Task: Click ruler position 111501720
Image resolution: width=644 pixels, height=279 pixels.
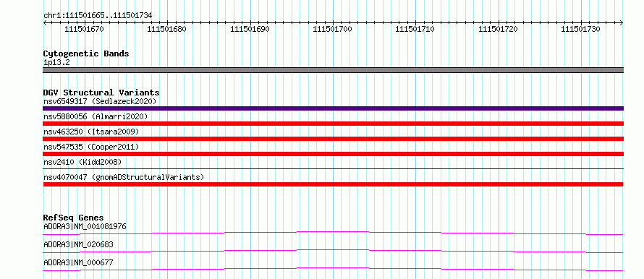Action: pyautogui.click(x=499, y=29)
